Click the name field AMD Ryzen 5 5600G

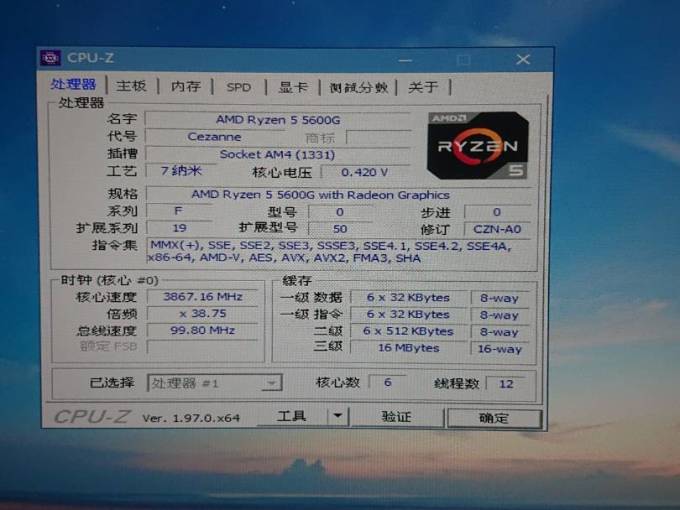[x=278, y=120]
